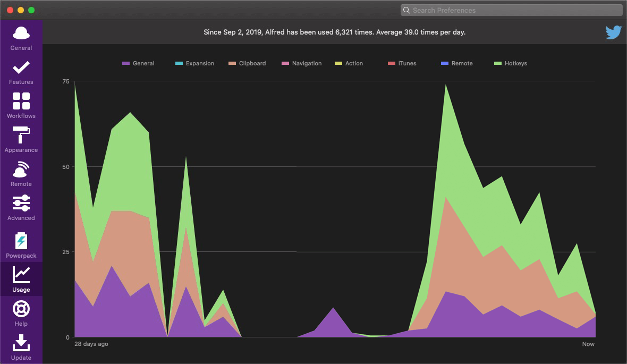Click the Action legend label
The width and height of the screenshot is (627, 364).
pos(354,63)
